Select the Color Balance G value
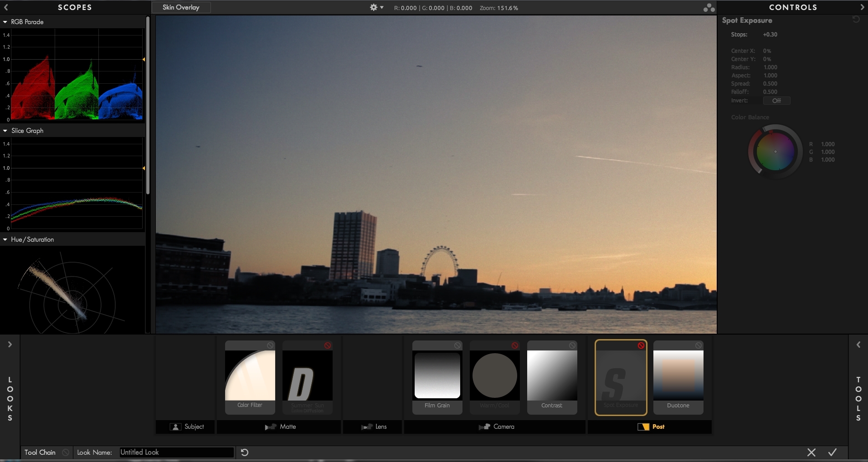This screenshot has width=868, height=462. tap(827, 152)
